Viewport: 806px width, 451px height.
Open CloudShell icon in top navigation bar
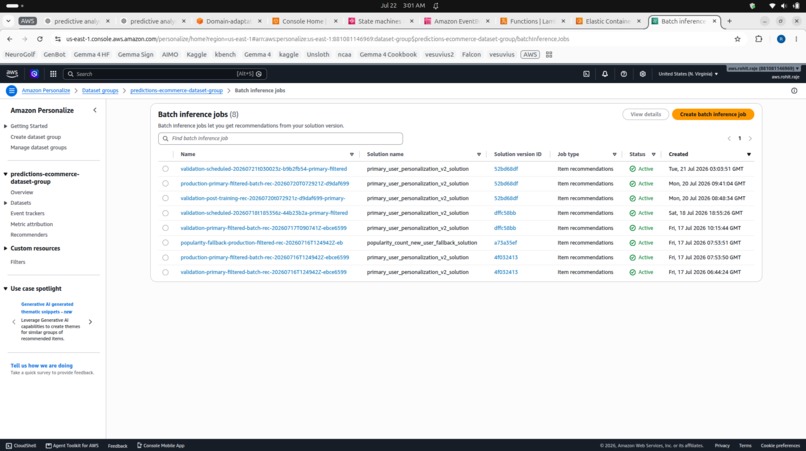(x=586, y=74)
